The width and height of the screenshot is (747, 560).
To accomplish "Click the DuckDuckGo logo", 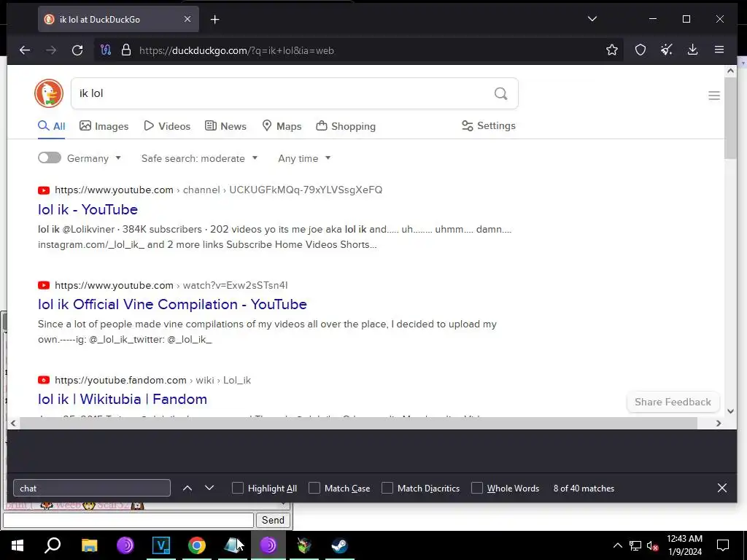I will pyautogui.click(x=49, y=93).
